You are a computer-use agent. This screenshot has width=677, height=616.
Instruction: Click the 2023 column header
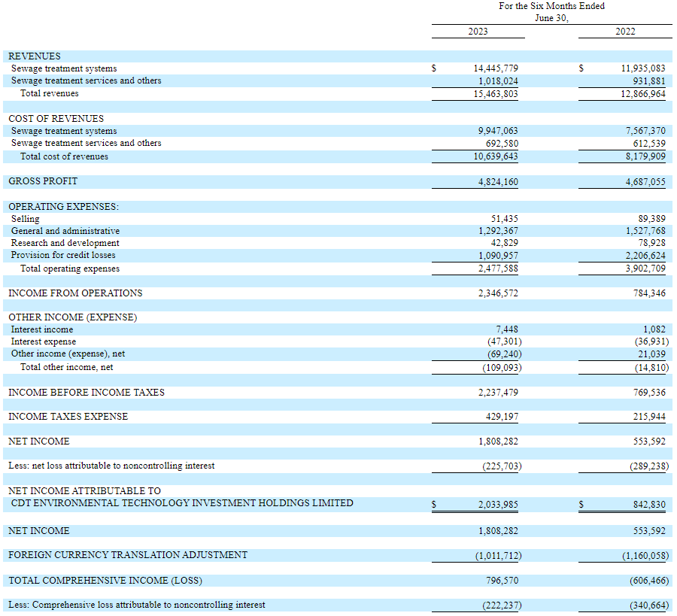pyautogui.click(x=478, y=31)
